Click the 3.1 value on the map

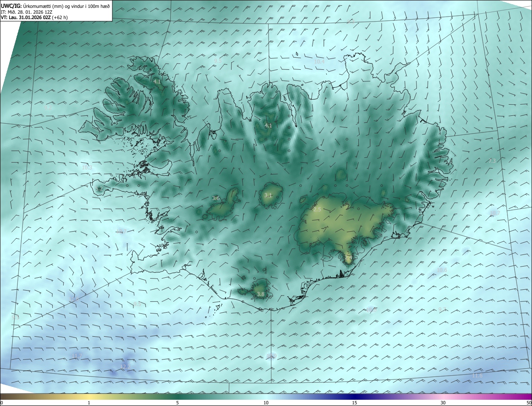(x=268, y=195)
